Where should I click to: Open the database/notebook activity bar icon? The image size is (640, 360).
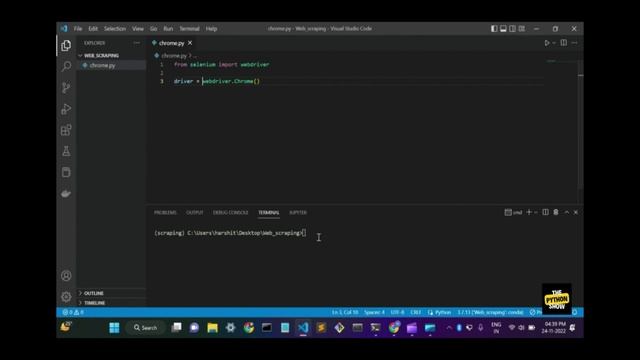coord(66,172)
